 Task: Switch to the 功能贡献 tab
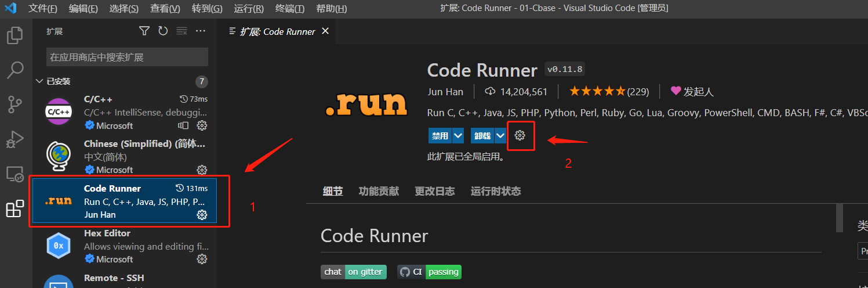(379, 191)
